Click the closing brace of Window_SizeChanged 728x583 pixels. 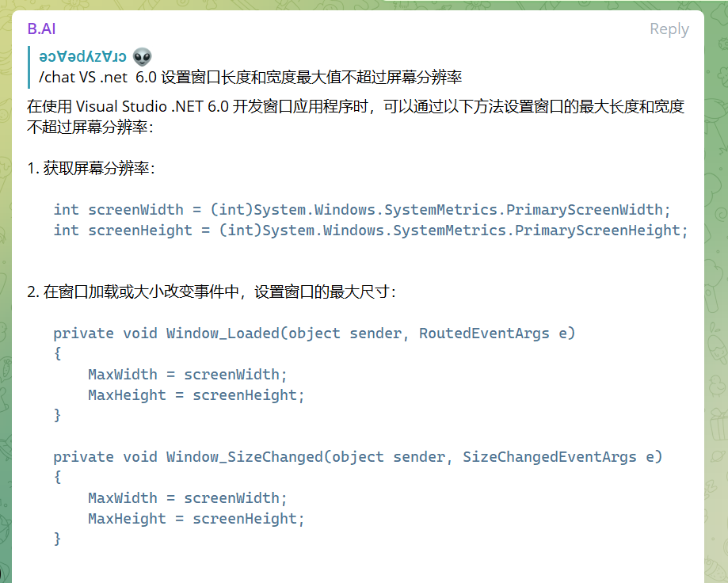(x=57, y=539)
